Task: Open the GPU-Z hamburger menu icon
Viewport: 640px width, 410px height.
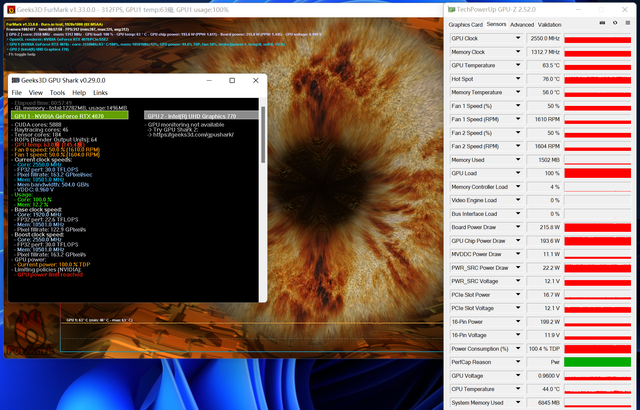Action: click(x=628, y=23)
